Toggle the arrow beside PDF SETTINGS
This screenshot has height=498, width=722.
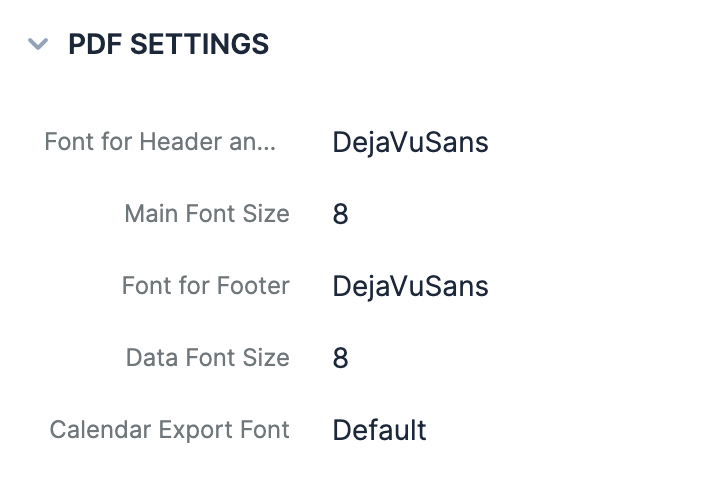tap(39, 44)
